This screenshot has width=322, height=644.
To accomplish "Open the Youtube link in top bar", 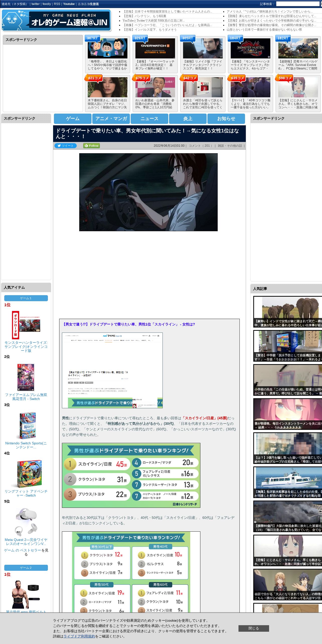I will coord(69,4).
